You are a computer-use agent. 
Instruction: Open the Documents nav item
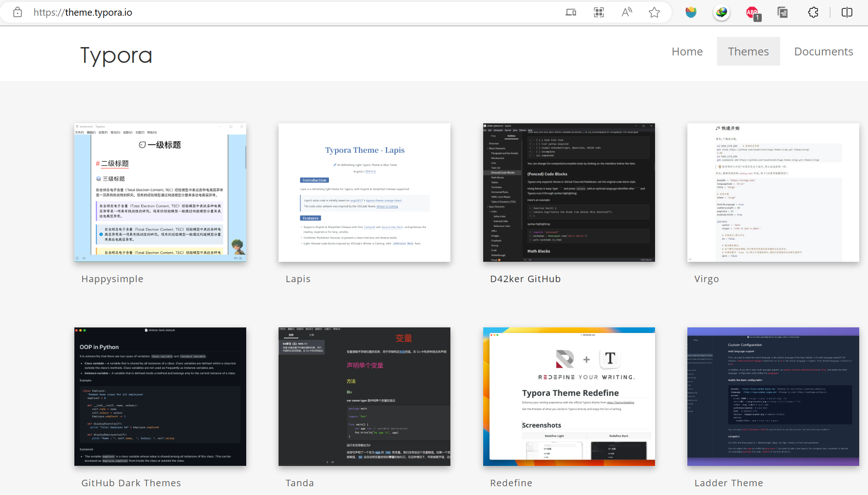(823, 51)
